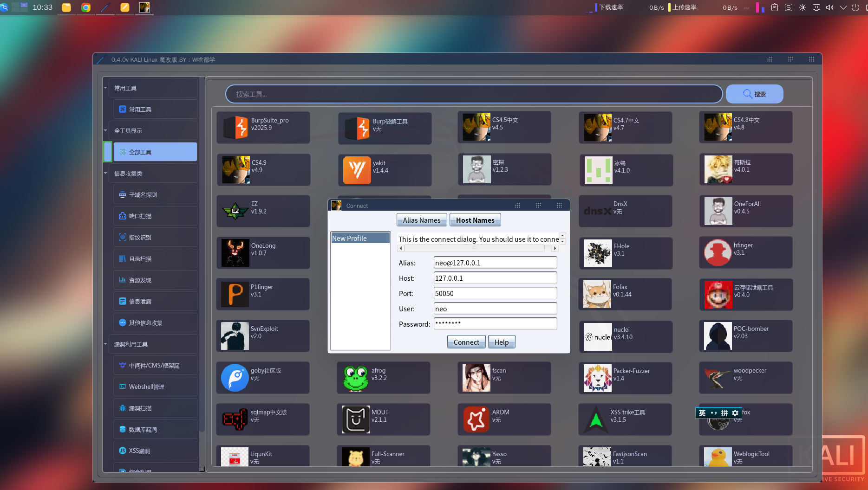Expand the system tray chevron menu
Viewport: 868px width, 490px height.
pyautogui.click(x=843, y=7)
